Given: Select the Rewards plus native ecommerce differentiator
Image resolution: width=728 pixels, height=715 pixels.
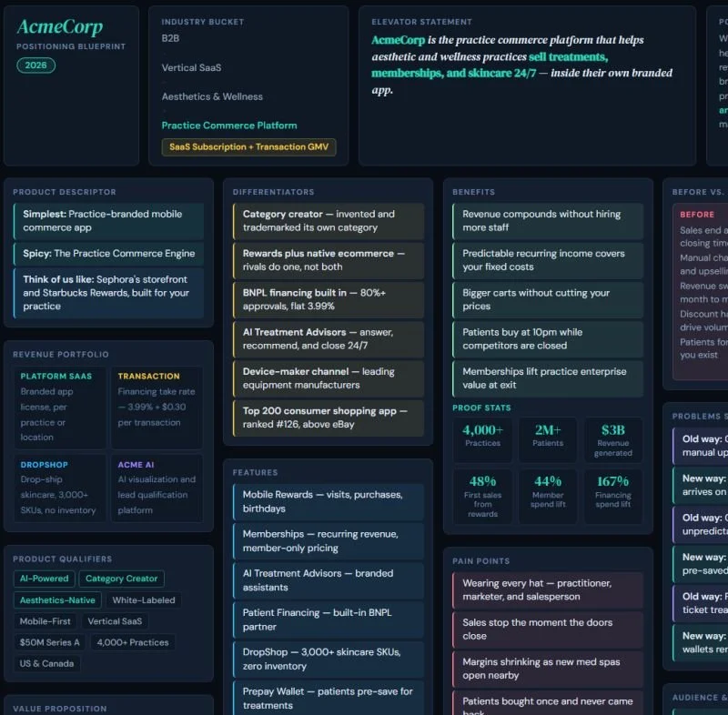Looking at the screenshot, I should tap(329, 260).
